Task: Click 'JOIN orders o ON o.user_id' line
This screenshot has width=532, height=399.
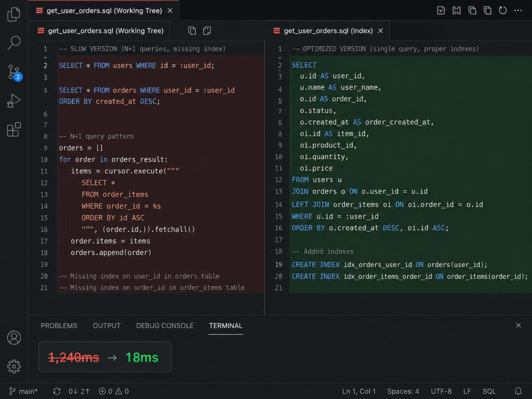Action: tap(360, 192)
